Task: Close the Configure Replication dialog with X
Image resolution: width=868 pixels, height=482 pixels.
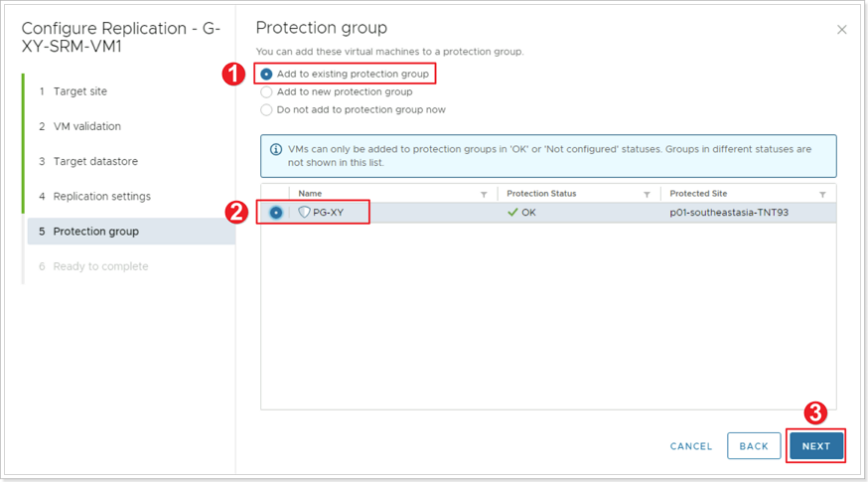Action: 841,30
